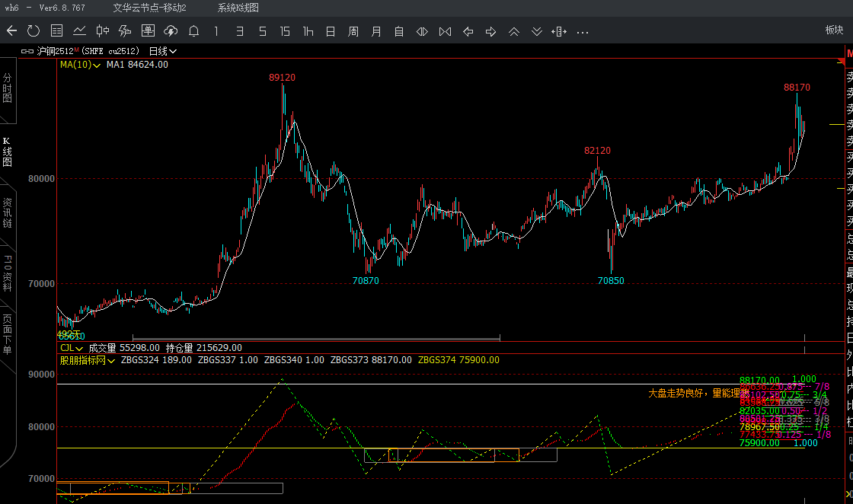Screen dimensions: 853x504
Task: Click the cloud sync icon
Action: tap(171, 31)
